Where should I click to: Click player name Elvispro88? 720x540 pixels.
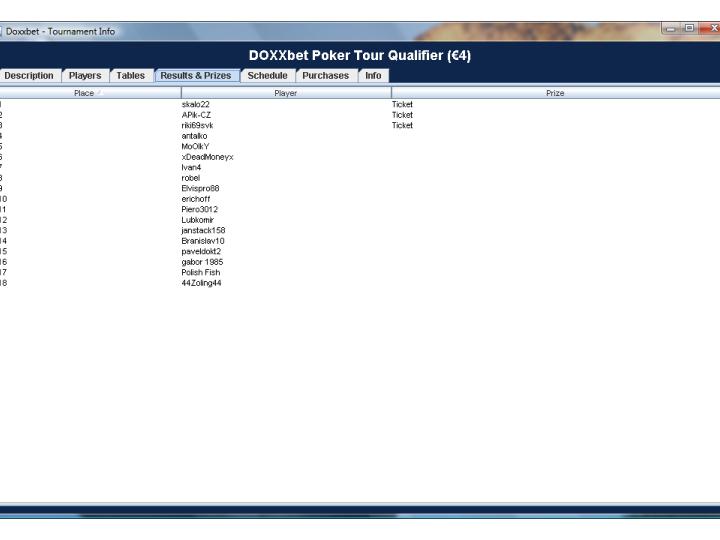(200, 189)
